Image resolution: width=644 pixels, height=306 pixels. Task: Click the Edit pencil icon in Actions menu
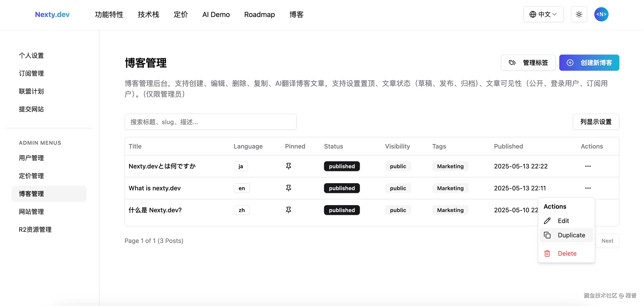548,221
